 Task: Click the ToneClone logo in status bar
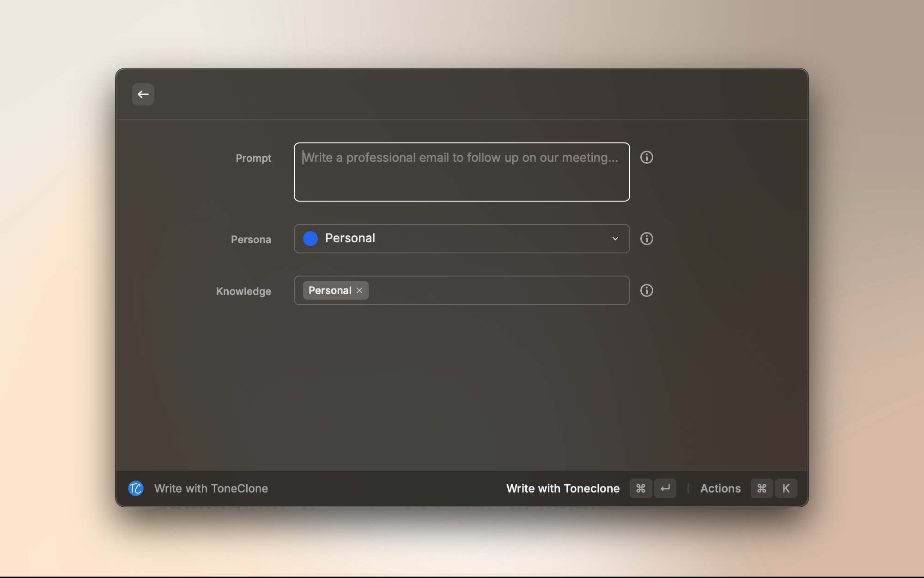coord(135,488)
